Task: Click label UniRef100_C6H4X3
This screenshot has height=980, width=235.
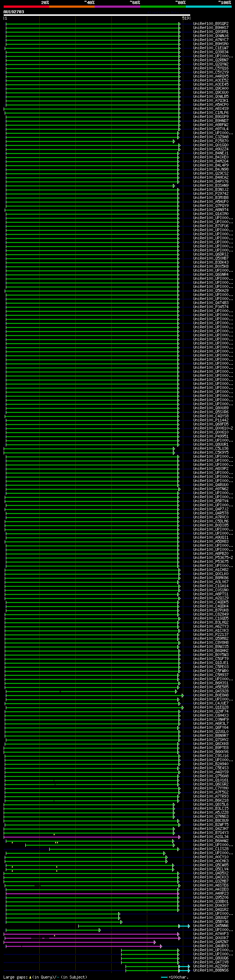Action: [211, 715]
